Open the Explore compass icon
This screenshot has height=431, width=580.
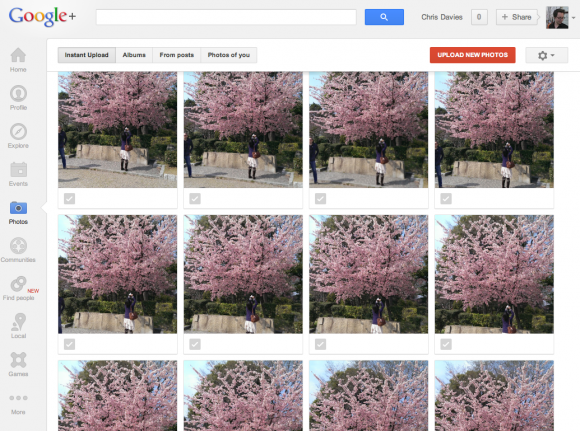tap(18, 132)
